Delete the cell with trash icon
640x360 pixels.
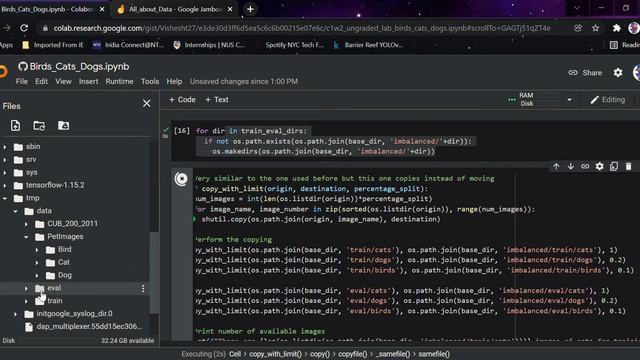(x=628, y=166)
